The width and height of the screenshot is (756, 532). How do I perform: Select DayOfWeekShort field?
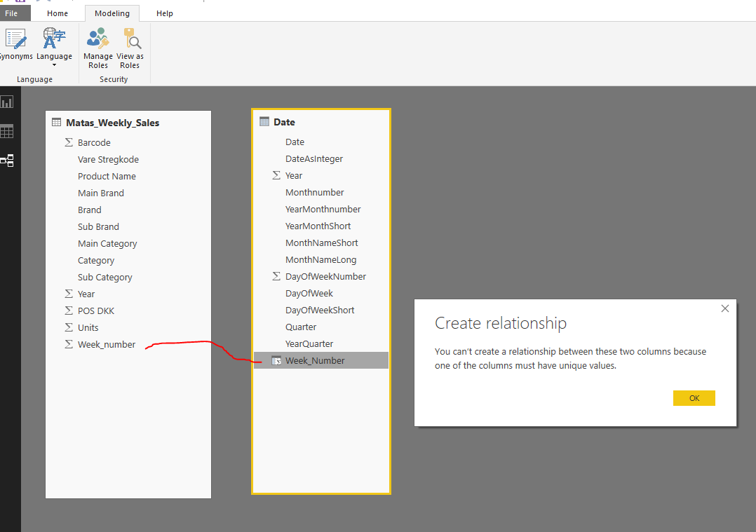coord(321,311)
